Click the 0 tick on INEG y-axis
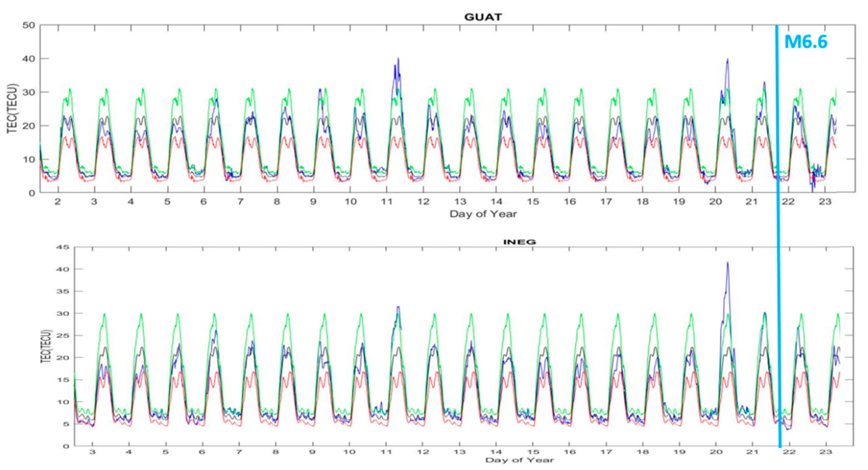The width and height of the screenshot is (868, 470). pos(66,446)
